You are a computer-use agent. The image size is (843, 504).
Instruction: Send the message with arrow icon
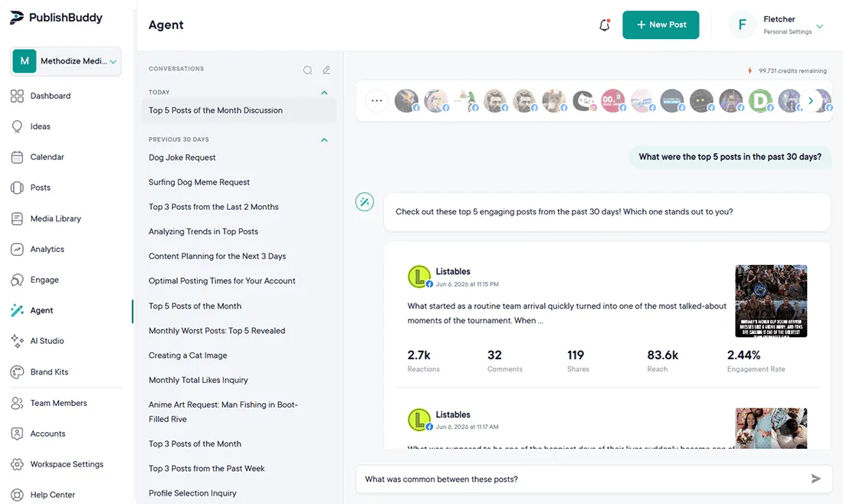(x=815, y=479)
